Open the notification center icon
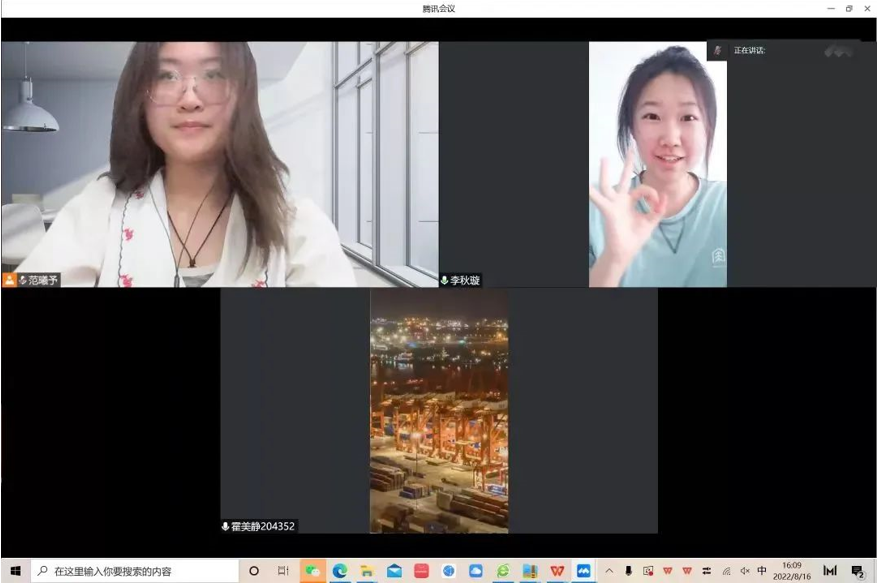 pos(858,571)
